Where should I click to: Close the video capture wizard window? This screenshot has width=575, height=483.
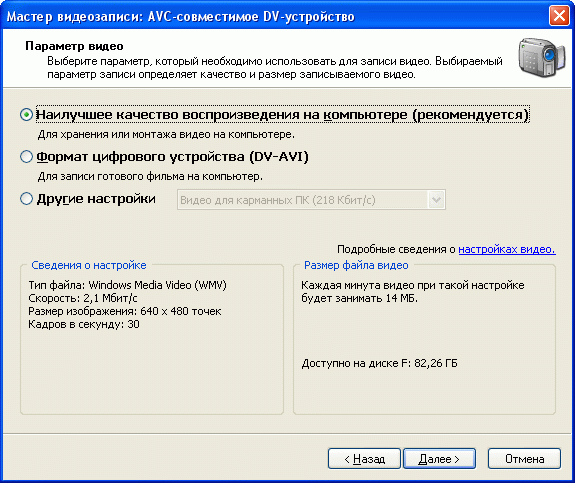pos(559,16)
